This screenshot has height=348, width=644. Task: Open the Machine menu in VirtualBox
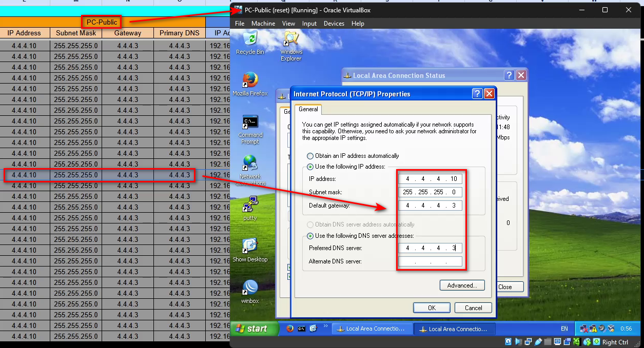pyautogui.click(x=263, y=24)
